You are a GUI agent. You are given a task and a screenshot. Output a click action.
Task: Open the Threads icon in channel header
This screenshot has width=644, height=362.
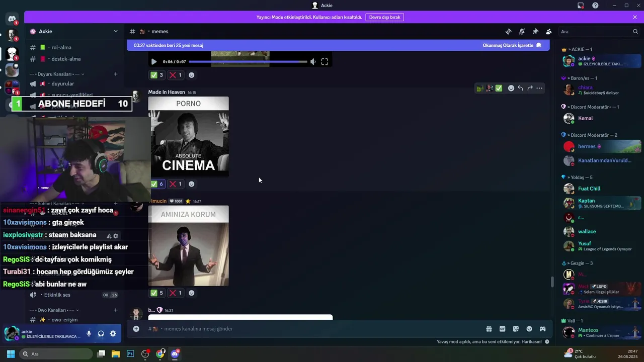click(x=508, y=31)
